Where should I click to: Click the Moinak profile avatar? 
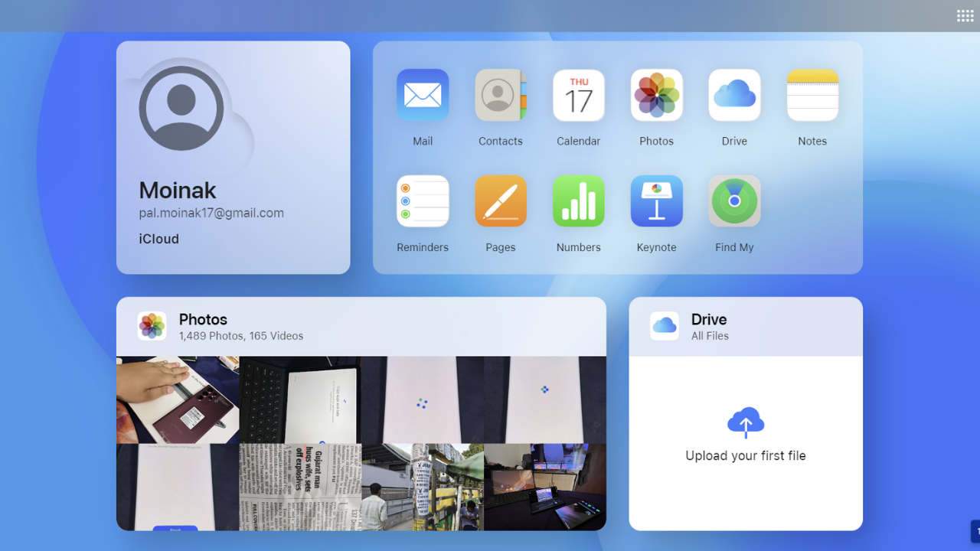(181, 107)
